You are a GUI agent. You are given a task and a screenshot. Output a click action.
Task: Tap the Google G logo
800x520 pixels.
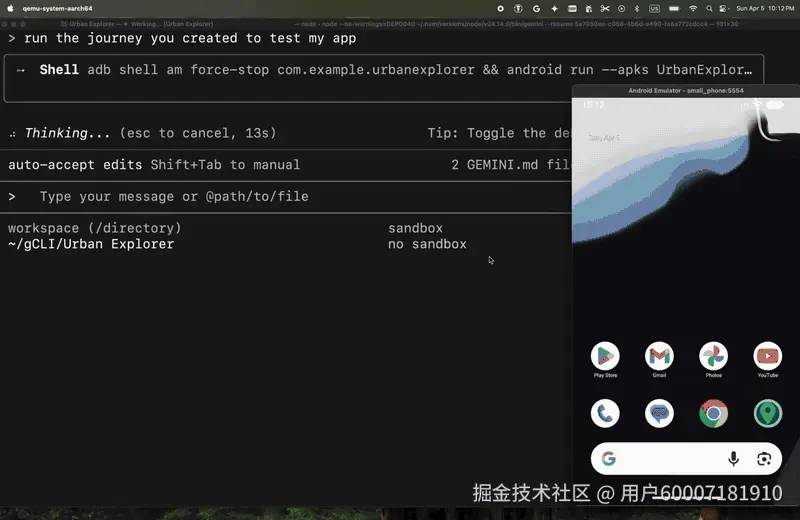click(609, 459)
